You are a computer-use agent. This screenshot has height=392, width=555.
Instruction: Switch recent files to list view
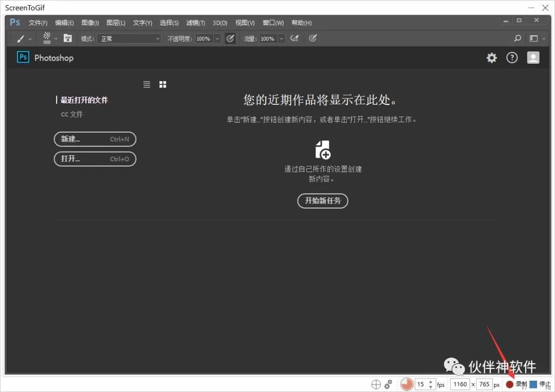[x=146, y=84]
